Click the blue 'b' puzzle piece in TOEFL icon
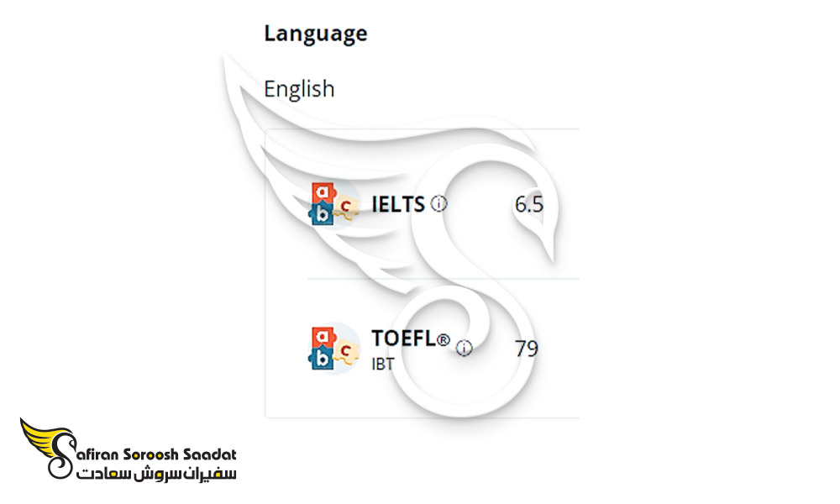Image resolution: width=840 pixels, height=504 pixels. (x=322, y=360)
